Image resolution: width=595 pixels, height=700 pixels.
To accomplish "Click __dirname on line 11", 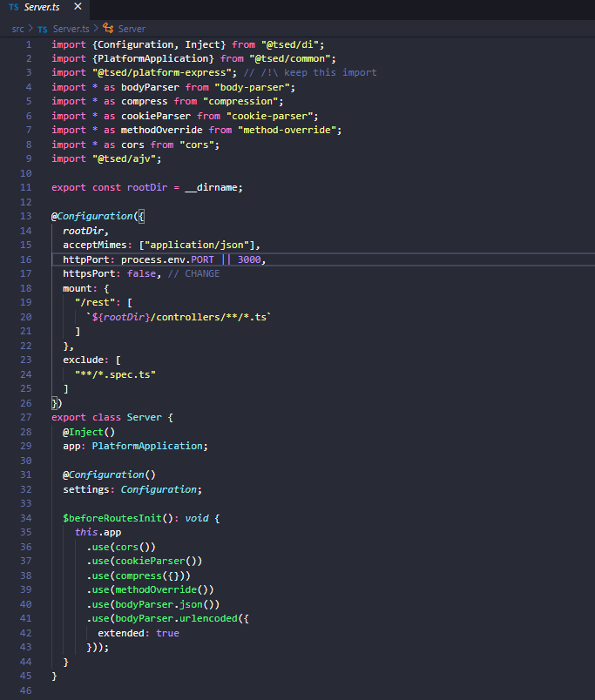I will [x=211, y=187].
